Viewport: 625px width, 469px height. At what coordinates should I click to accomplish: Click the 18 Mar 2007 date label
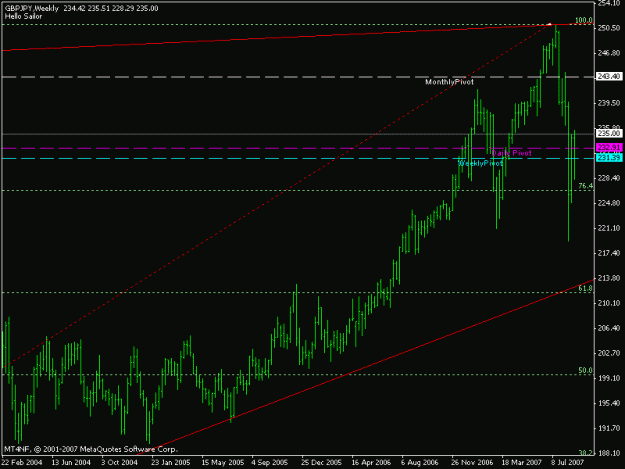pos(521,463)
